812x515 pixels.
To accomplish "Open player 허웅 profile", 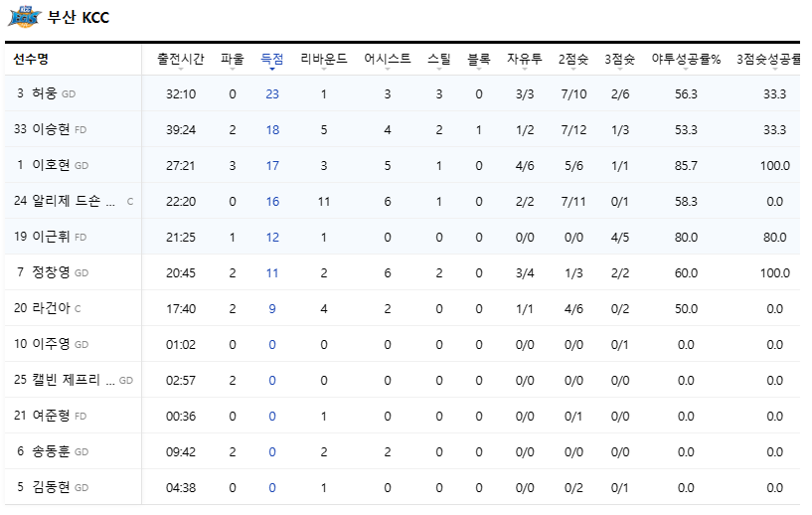I will [x=44, y=93].
